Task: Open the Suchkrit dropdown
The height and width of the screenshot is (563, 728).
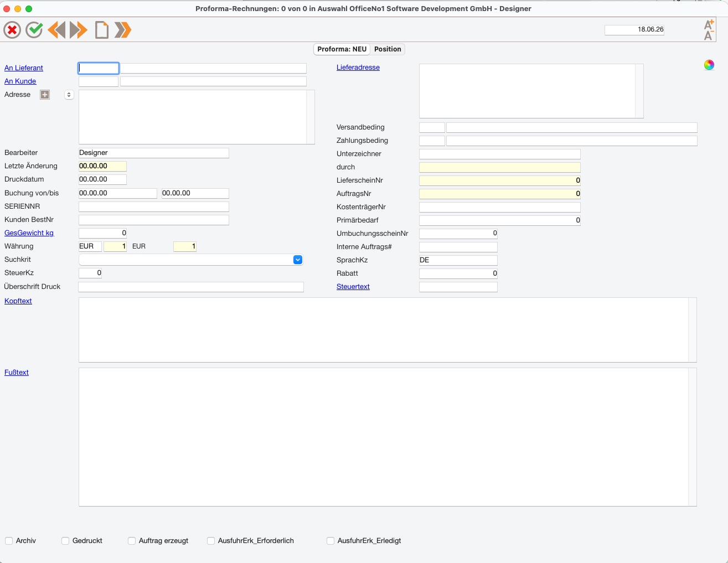Action: click(298, 260)
